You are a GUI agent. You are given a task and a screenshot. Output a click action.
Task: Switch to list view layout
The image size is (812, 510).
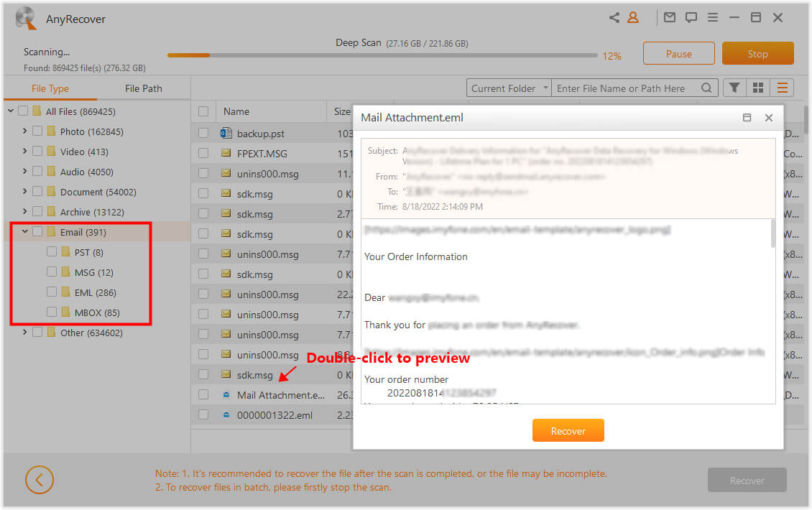click(782, 88)
